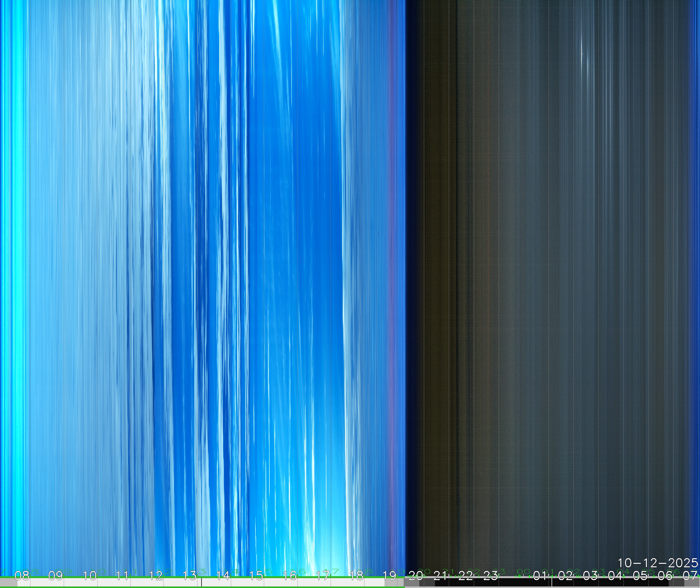Click the 12 hour label on axis

click(x=156, y=575)
